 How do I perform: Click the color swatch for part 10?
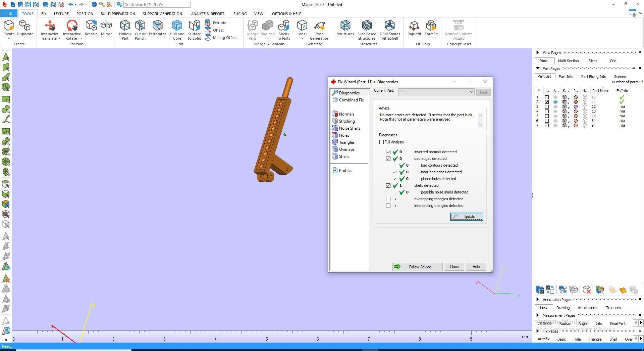coord(576,97)
